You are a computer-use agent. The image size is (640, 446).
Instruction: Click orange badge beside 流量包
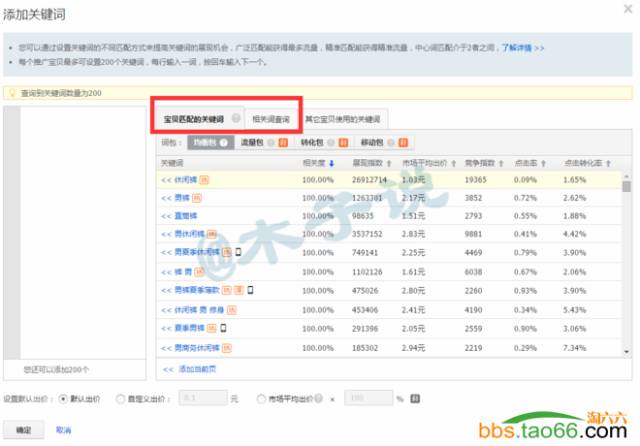[x=283, y=142]
